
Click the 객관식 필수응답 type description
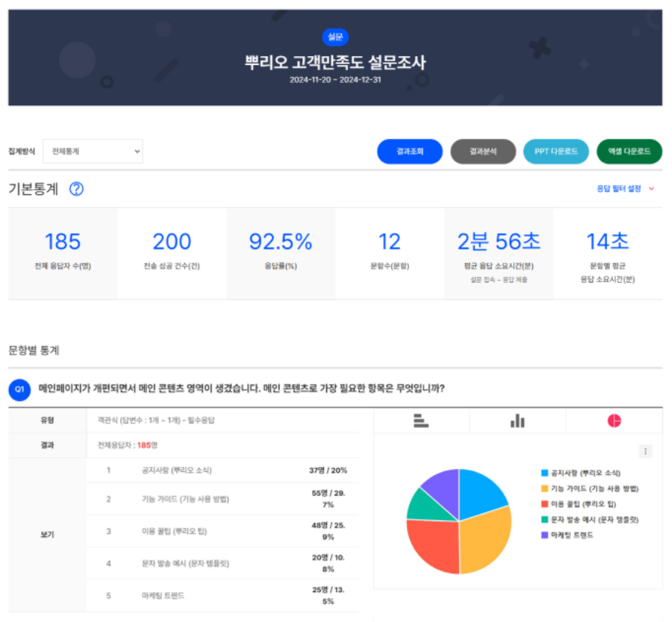[x=156, y=420]
